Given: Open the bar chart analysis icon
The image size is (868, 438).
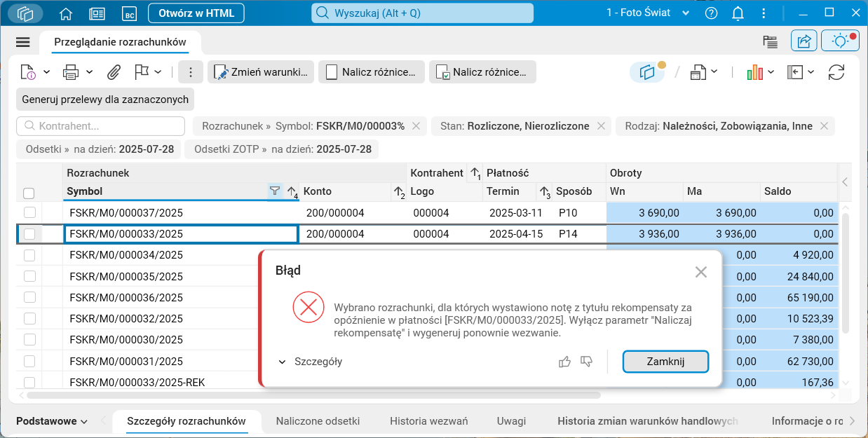Looking at the screenshot, I should pos(757,71).
